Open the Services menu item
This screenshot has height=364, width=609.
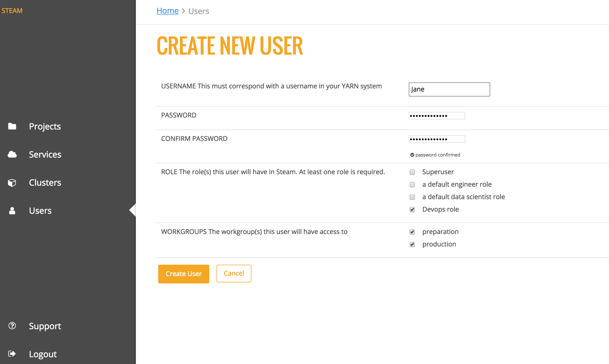[45, 154]
